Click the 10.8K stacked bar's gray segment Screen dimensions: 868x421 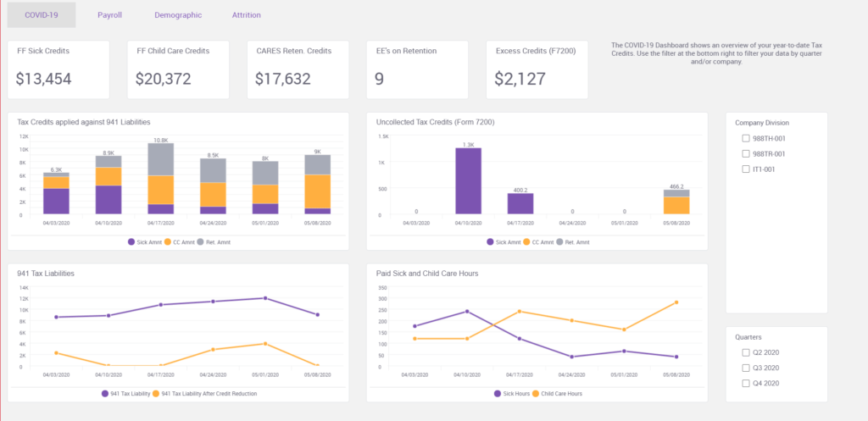(160, 159)
